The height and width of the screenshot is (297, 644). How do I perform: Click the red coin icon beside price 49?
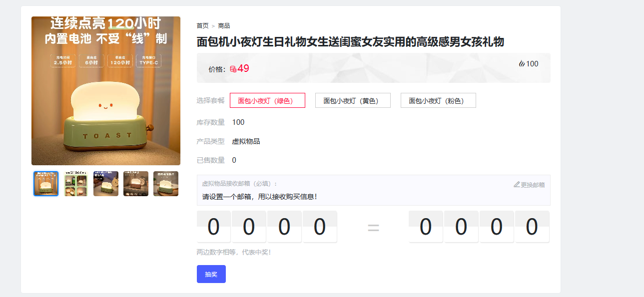click(x=233, y=69)
